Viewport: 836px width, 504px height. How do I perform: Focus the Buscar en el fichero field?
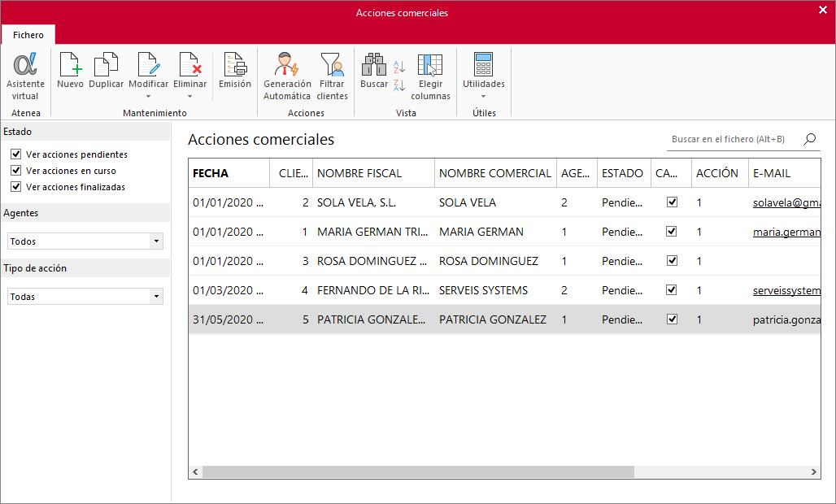click(734, 139)
